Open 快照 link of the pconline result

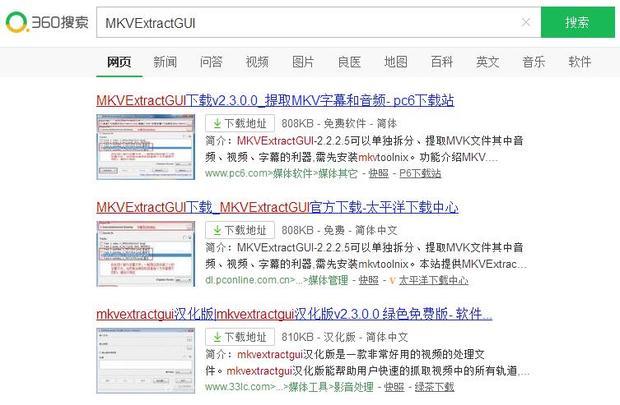click(x=369, y=280)
